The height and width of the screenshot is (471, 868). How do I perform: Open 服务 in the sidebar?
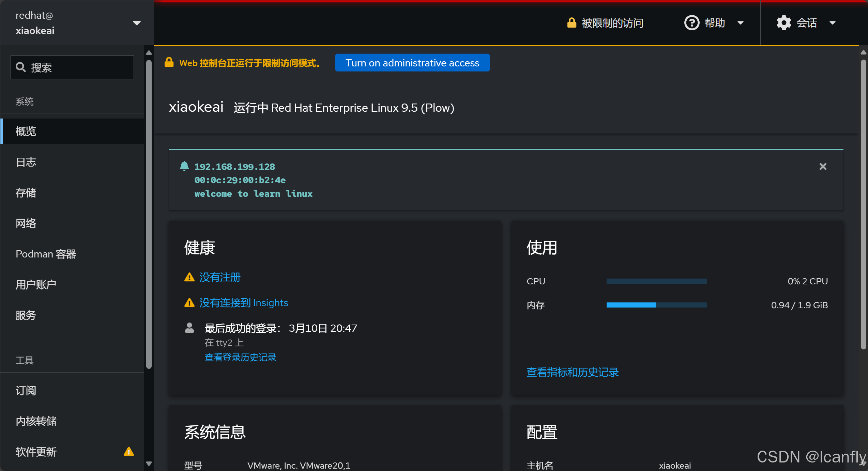coord(73,315)
